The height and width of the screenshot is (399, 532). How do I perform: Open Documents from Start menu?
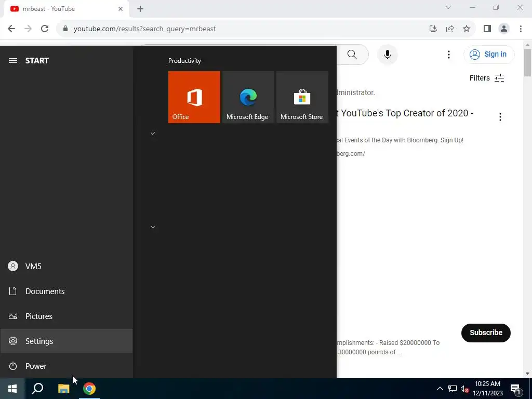tap(66, 291)
